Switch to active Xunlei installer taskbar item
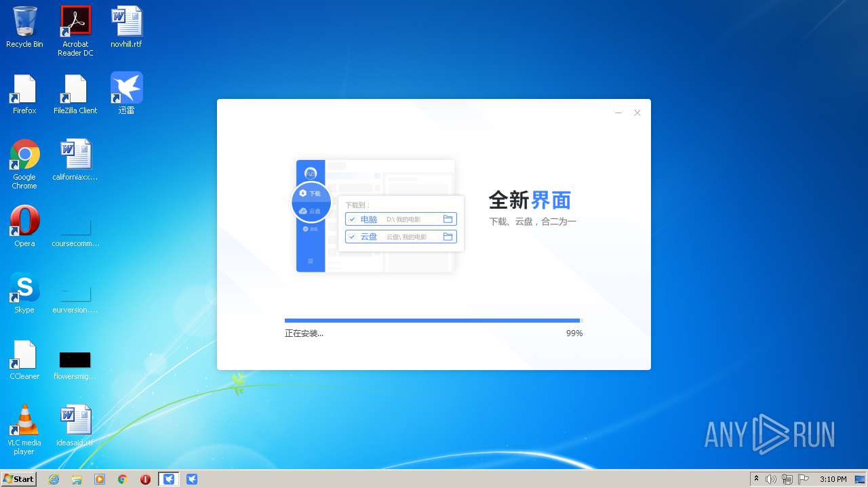Screen dimensions: 868x488 pos(169,479)
